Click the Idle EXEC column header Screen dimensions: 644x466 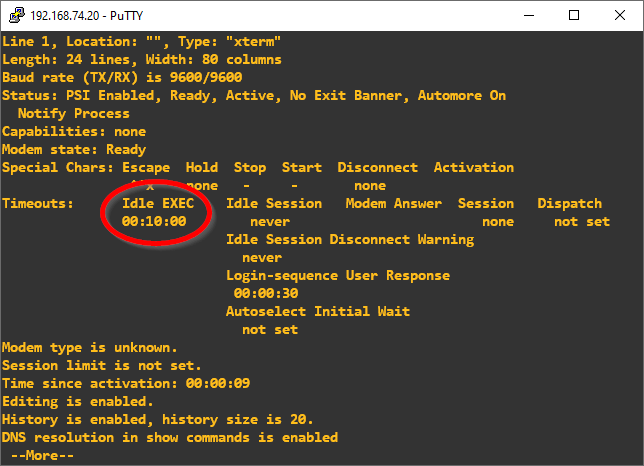point(158,204)
